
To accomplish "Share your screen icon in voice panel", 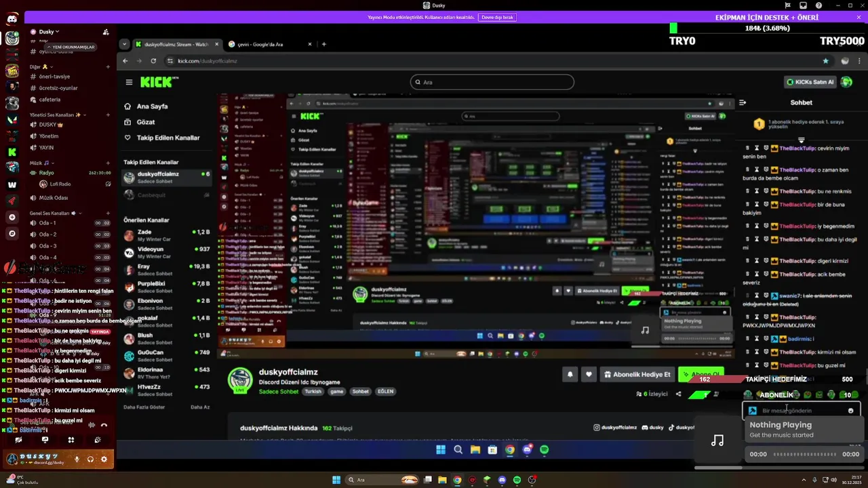I will [x=45, y=440].
